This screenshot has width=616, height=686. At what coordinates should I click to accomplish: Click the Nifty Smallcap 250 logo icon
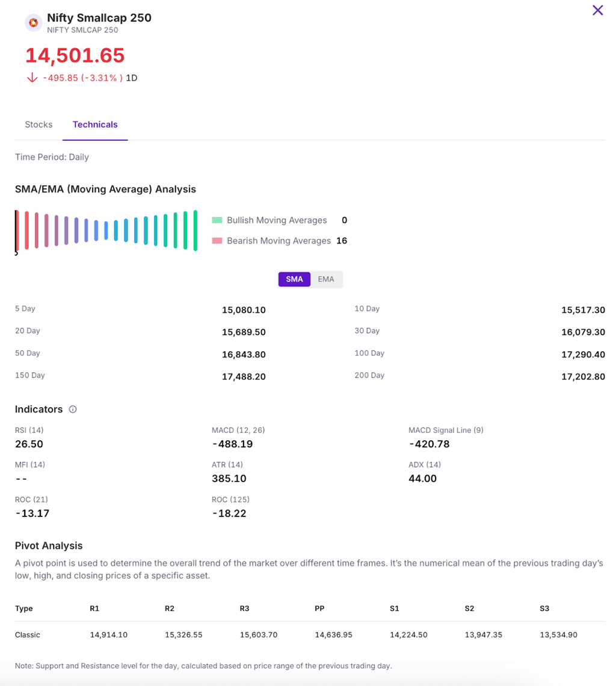33,23
